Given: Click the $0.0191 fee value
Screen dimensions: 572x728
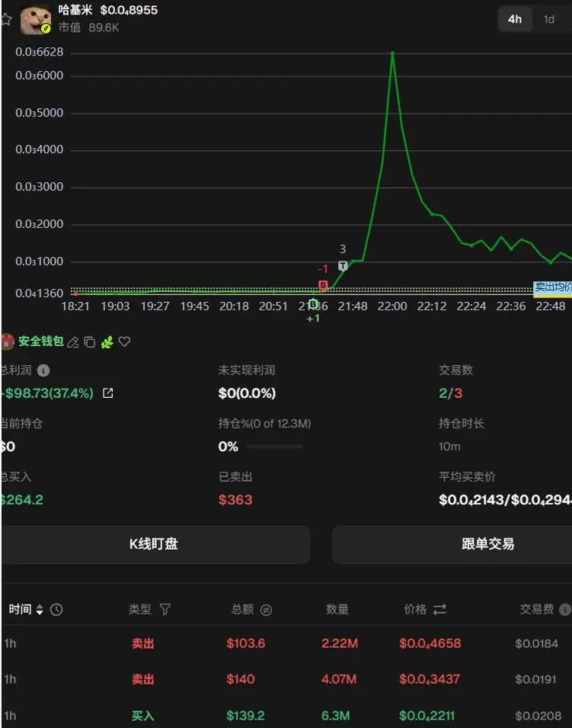Looking at the screenshot, I should point(535,679).
